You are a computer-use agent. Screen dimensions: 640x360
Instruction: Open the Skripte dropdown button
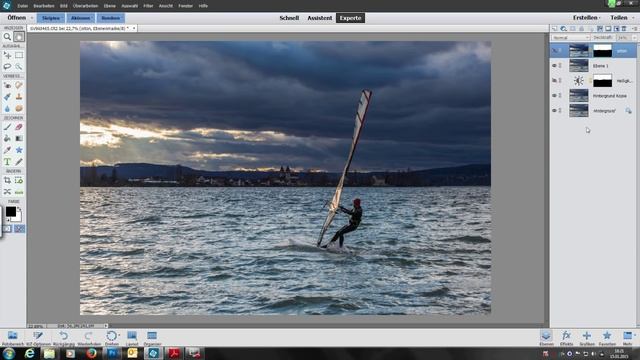point(51,18)
